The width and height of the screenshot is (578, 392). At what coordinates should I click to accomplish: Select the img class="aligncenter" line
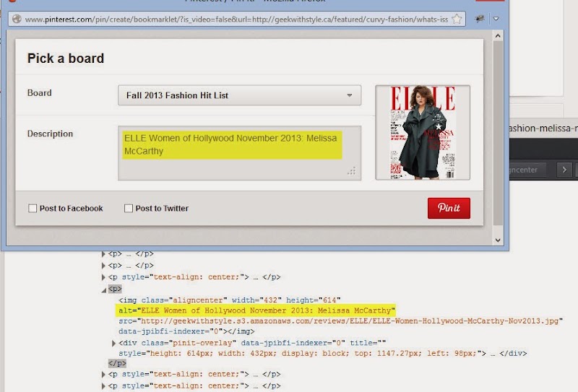point(229,300)
